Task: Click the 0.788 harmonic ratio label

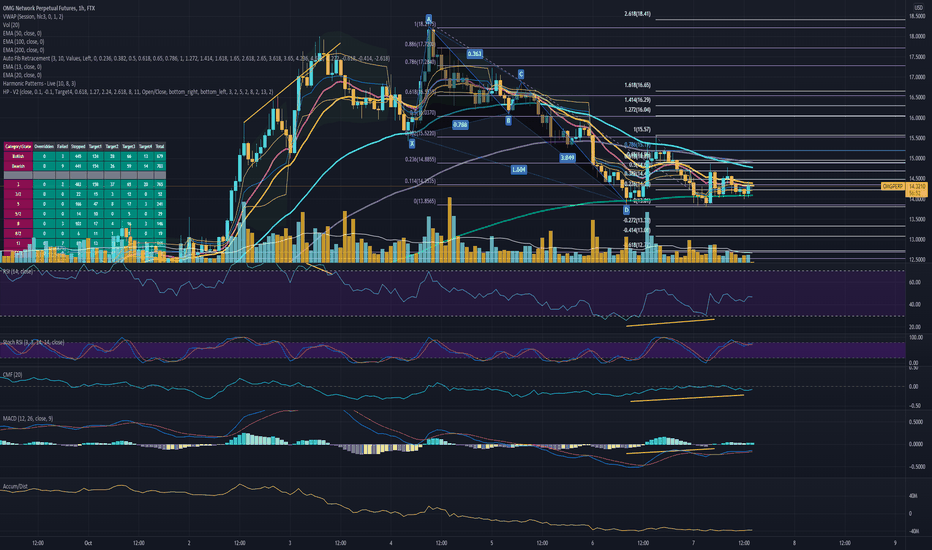Action: pyautogui.click(x=460, y=125)
